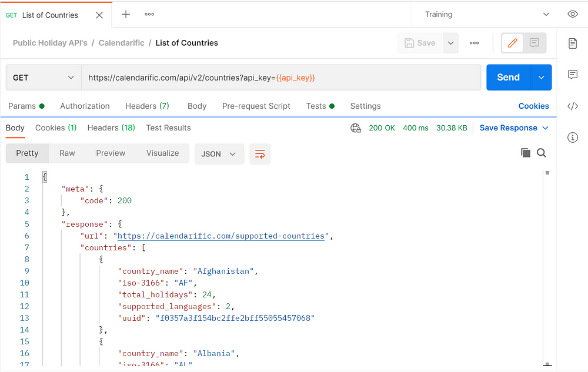Open the Comments icon in right sidebar
588x372 pixels.
click(572, 75)
